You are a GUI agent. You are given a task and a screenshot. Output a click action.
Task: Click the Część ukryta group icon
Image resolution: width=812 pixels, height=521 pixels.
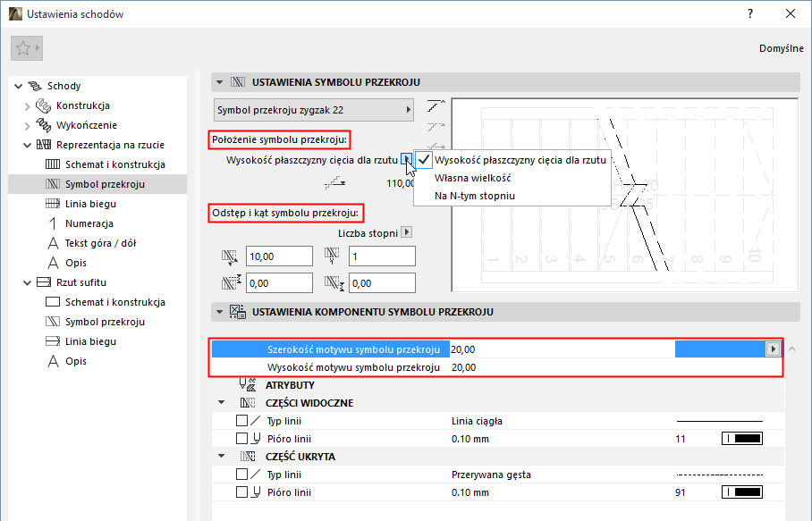click(248, 457)
